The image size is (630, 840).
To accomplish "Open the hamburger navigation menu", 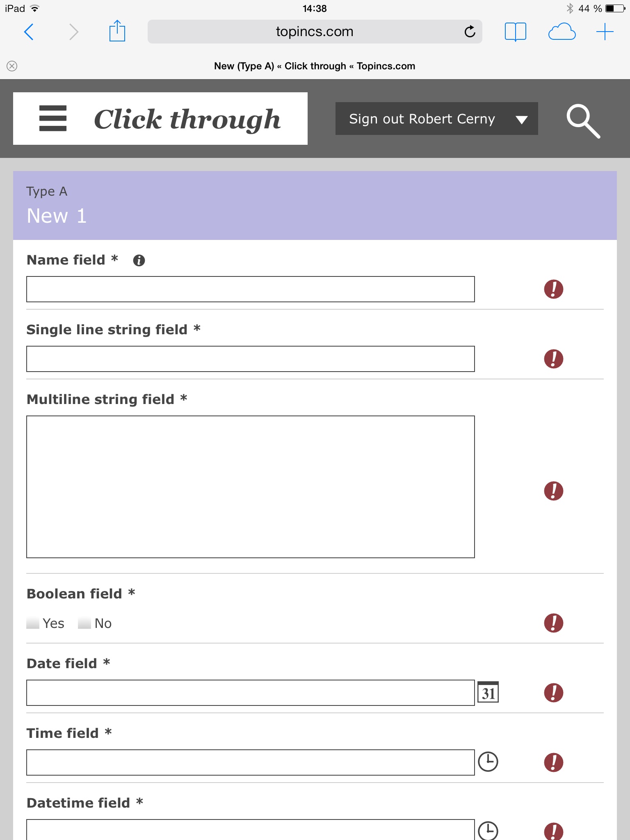I will pyautogui.click(x=52, y=119).
